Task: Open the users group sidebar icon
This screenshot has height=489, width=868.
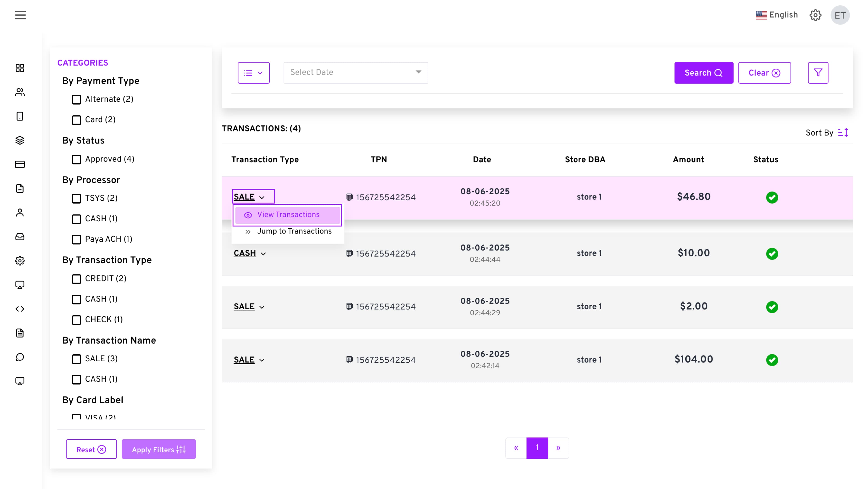Action: (20, 92)
